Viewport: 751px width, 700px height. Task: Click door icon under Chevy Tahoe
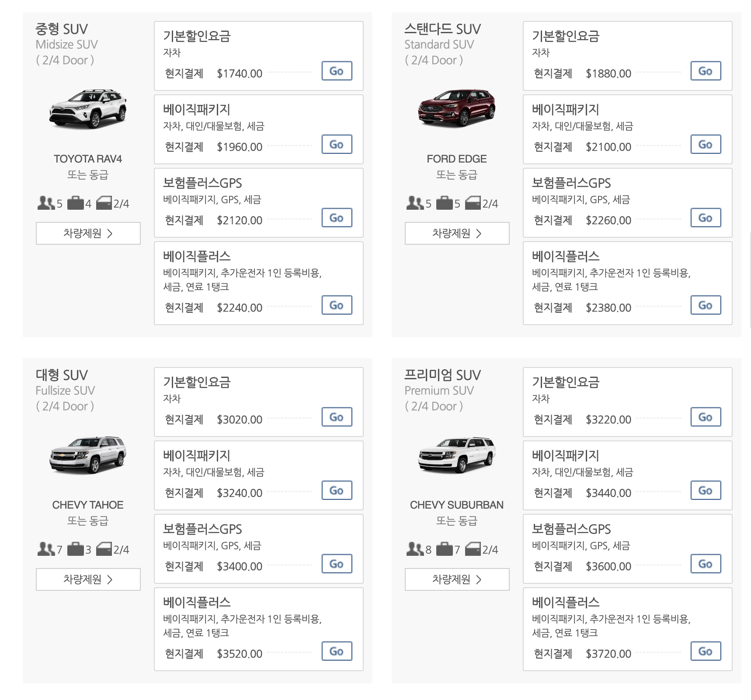(104, 549)
